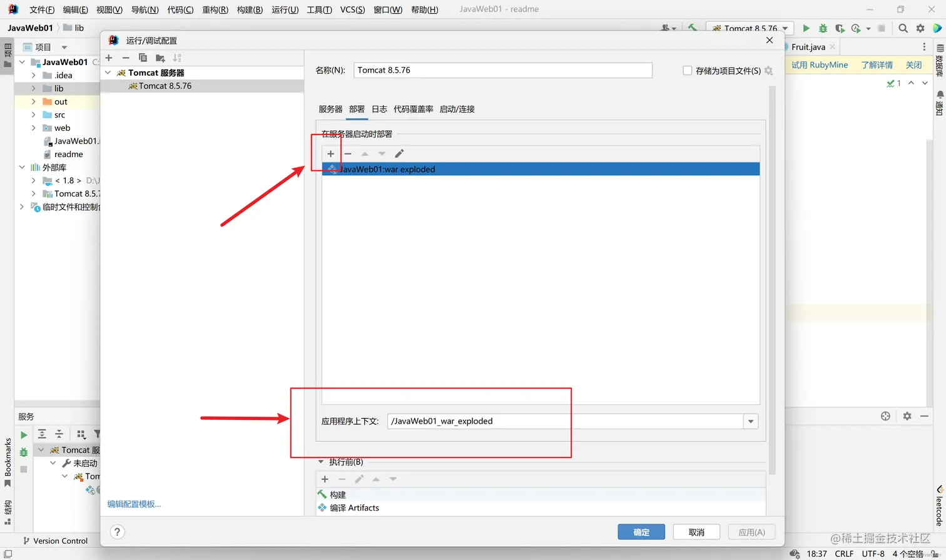Remove the selected run configuration with minus icon

pos(126,58)
